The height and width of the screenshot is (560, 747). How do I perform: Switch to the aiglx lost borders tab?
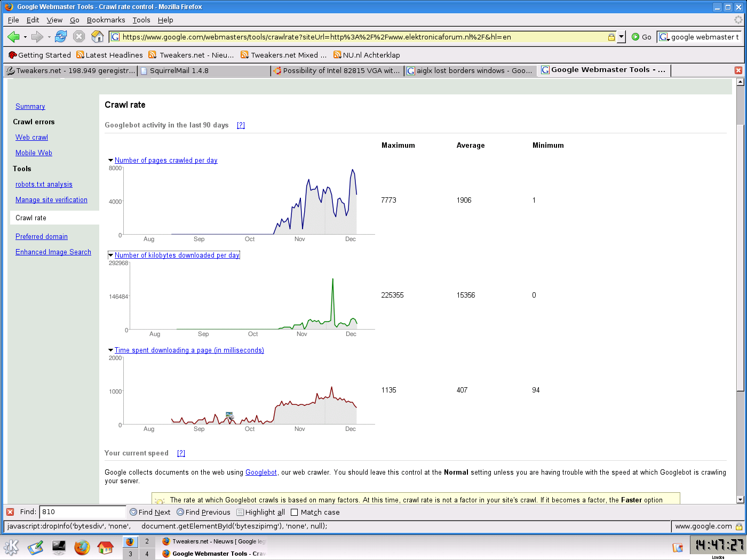(471, 70)
